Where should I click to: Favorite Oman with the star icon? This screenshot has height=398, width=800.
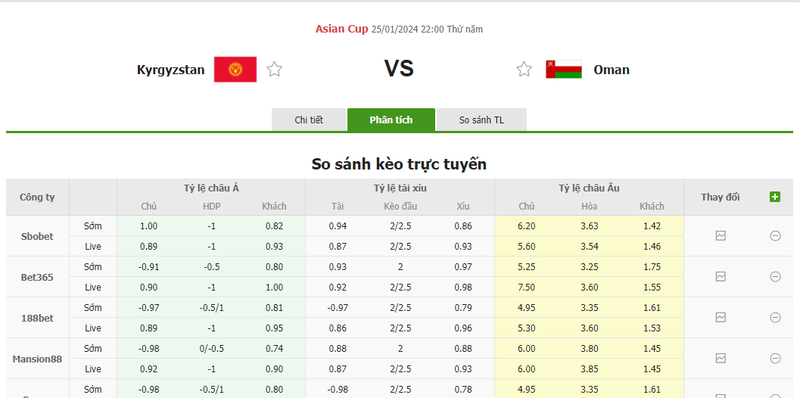click(524, 69)
